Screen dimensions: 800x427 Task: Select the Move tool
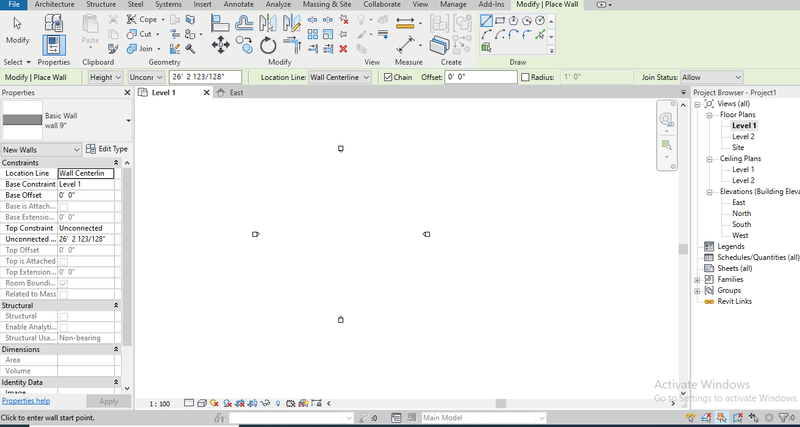tap(220, 45)
